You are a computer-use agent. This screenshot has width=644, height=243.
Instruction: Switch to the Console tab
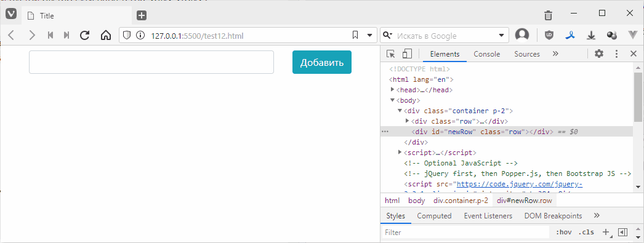tap(487, 54)
